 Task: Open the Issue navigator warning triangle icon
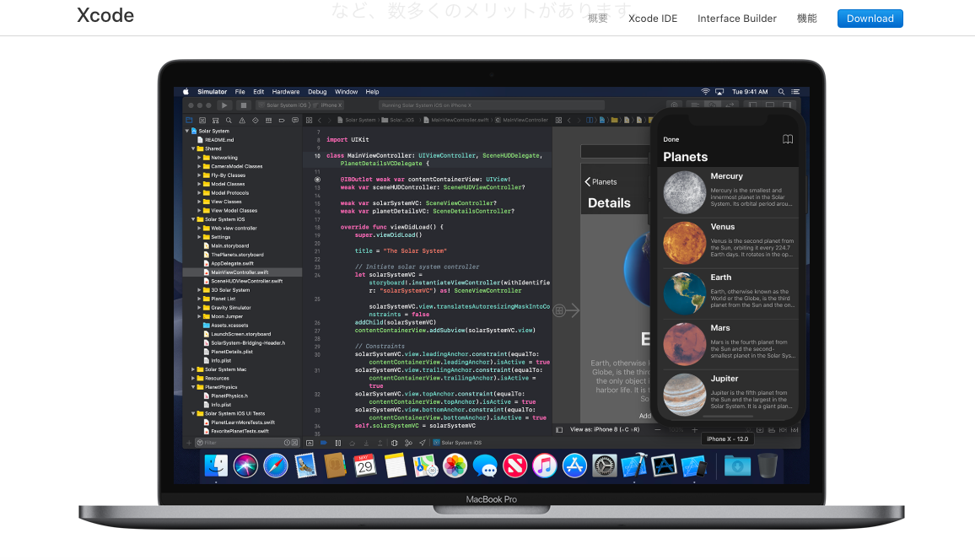click(242, 120)
